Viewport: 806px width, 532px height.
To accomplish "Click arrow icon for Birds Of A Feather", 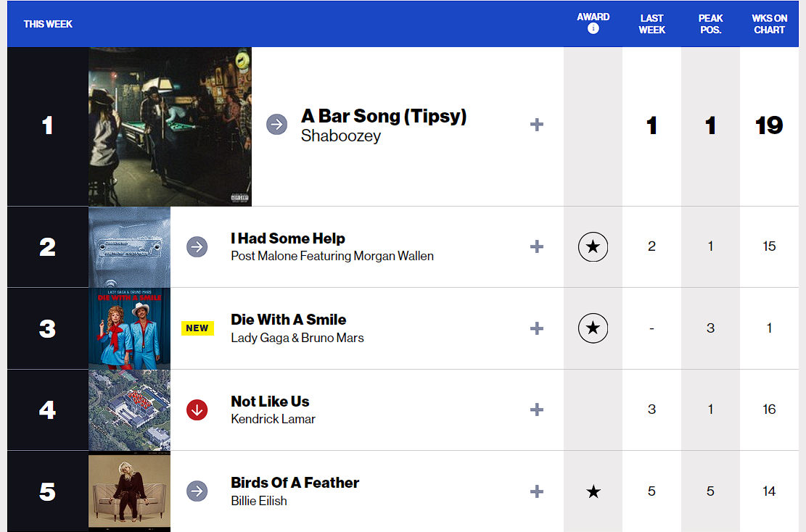I will 197,491.
